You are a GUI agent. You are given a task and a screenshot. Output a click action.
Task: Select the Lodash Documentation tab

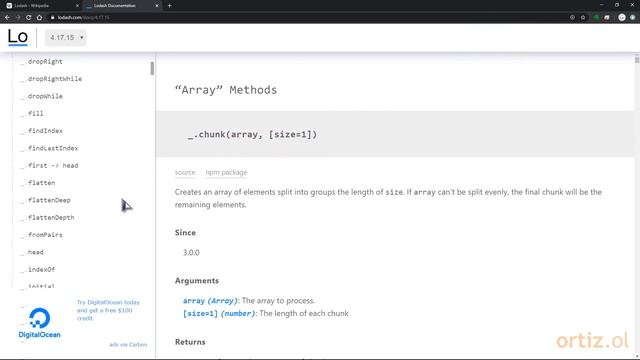pos(122,6)
